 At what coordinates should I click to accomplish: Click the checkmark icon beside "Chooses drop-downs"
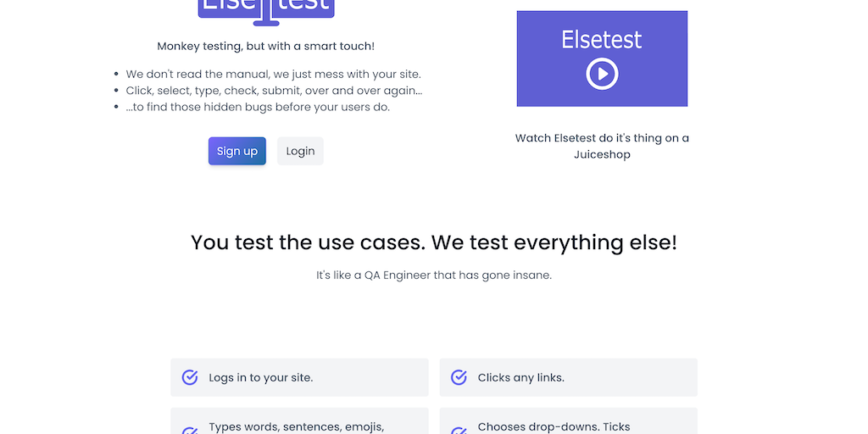459,430
